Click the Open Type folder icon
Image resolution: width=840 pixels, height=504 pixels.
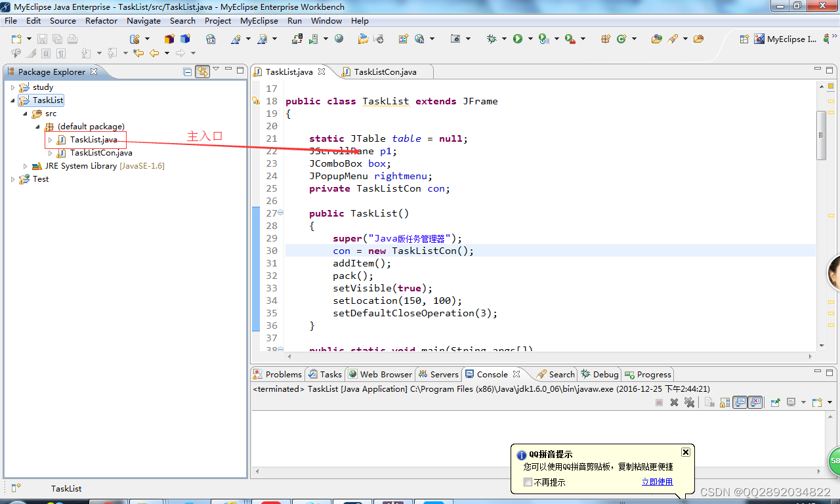pyautogui.click(x=656, y=39)
